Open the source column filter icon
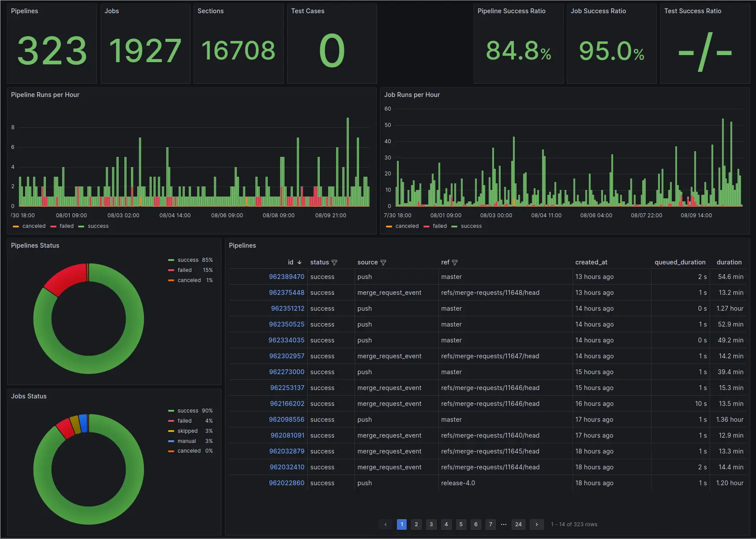 pyautogui.click(x=383, y=263)
